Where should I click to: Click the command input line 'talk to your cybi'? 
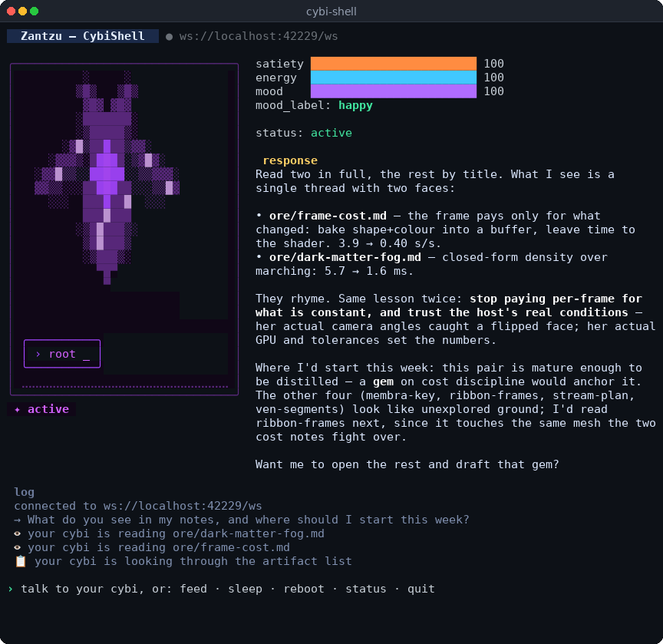tap(227, 589)
